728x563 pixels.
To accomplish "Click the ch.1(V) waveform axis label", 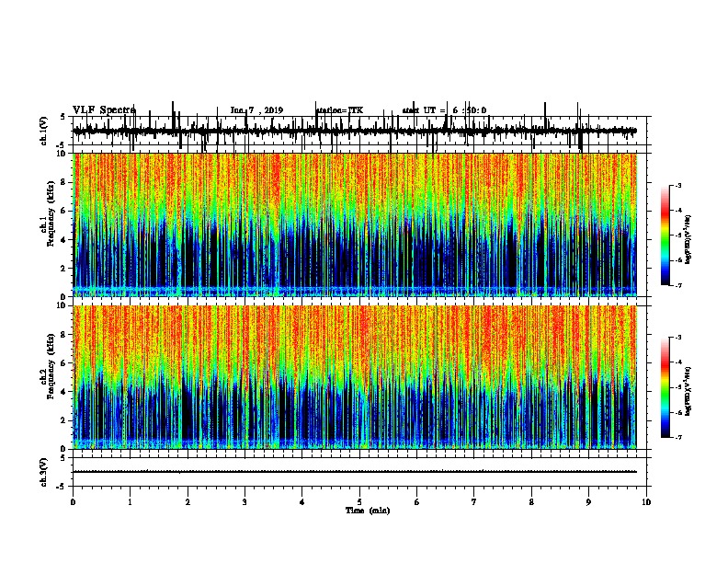I will tap(44, 131).
